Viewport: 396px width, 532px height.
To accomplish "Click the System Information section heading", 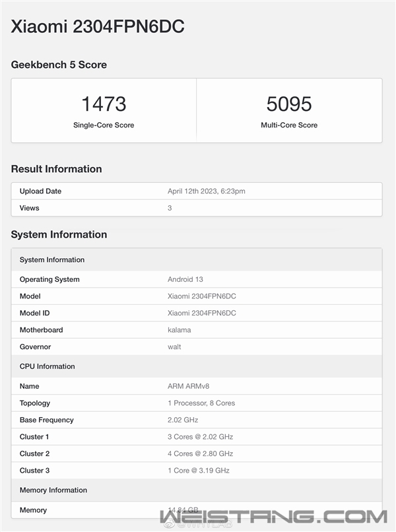I will coord(59,234).
